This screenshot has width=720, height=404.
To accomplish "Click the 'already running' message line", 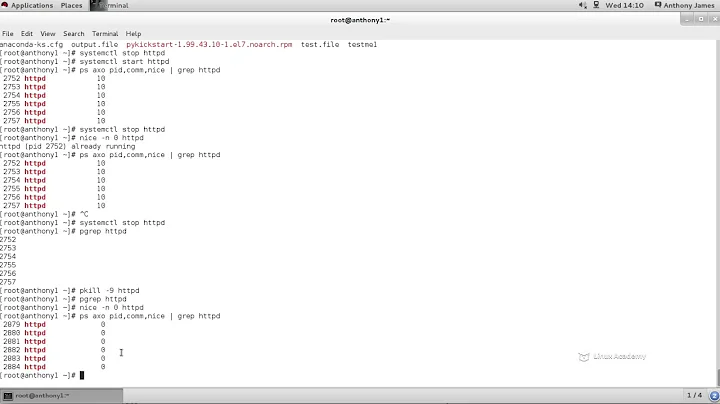I will pyautogui.click(x=68, y=146).
